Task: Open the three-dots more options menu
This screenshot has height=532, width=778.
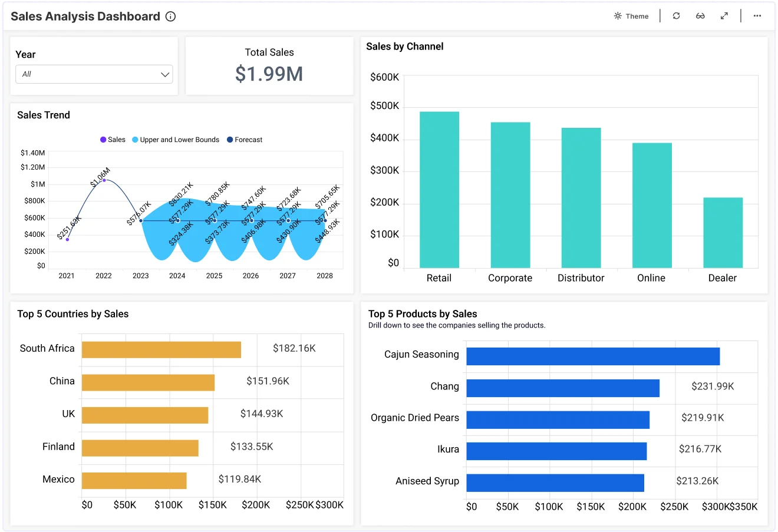Action: click(x=757, y=16)
